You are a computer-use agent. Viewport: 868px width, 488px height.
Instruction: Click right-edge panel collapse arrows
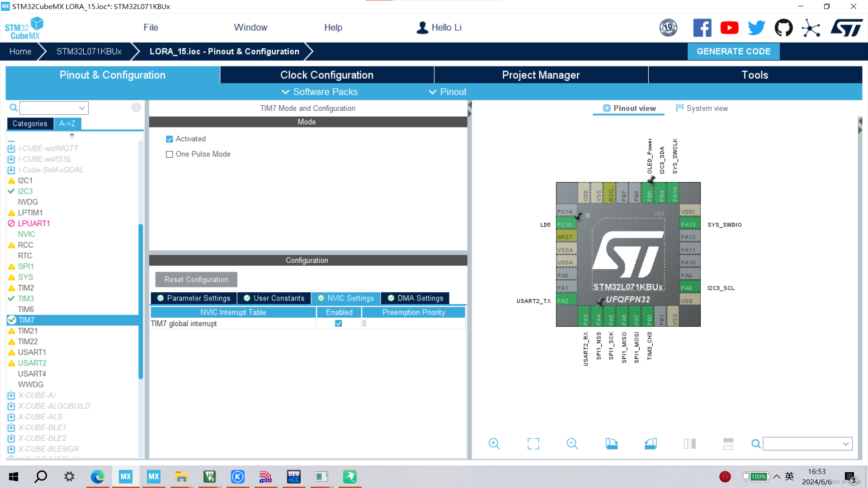pyautogui.click(x=860, y=126)
